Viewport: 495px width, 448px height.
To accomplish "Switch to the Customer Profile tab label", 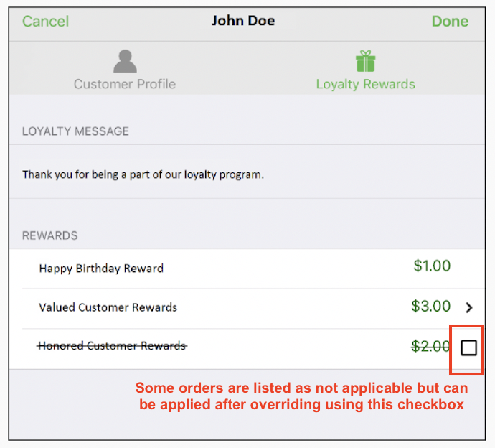I will tap(125, 84).
